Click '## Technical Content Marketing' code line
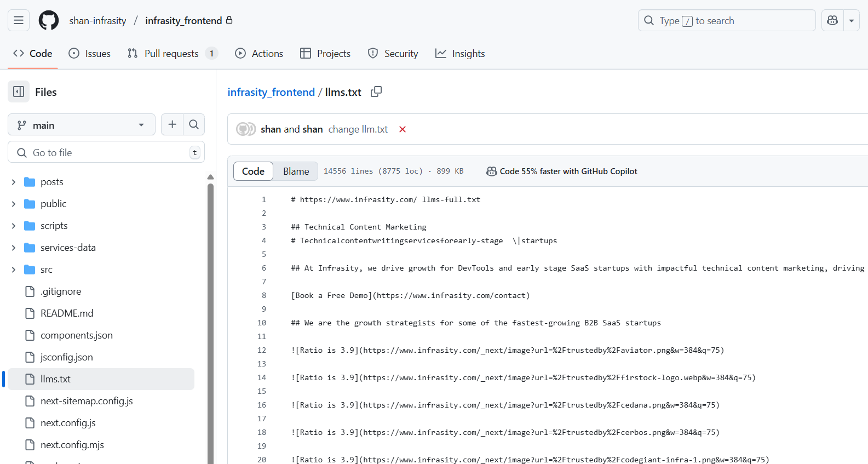 tap(359, 227)
